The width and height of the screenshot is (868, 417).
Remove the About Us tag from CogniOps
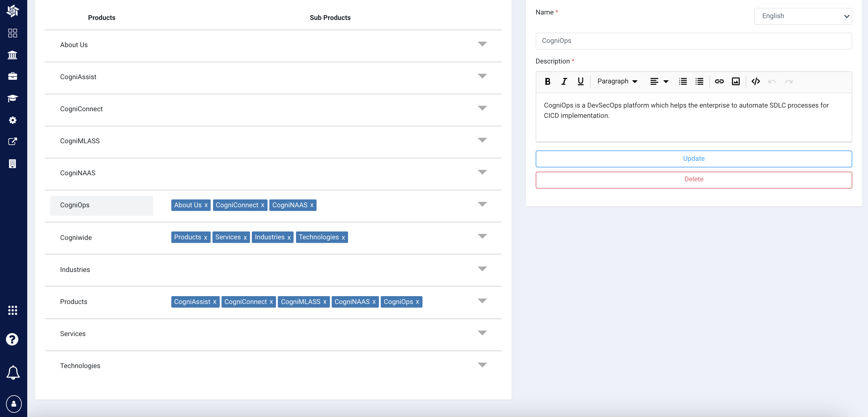[206, 205]
